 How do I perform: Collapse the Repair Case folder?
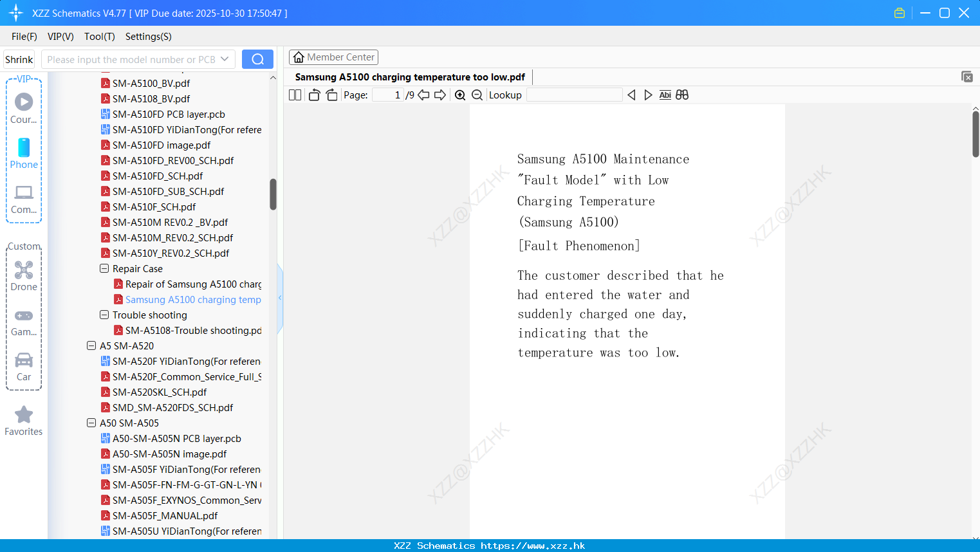point(104,268)
